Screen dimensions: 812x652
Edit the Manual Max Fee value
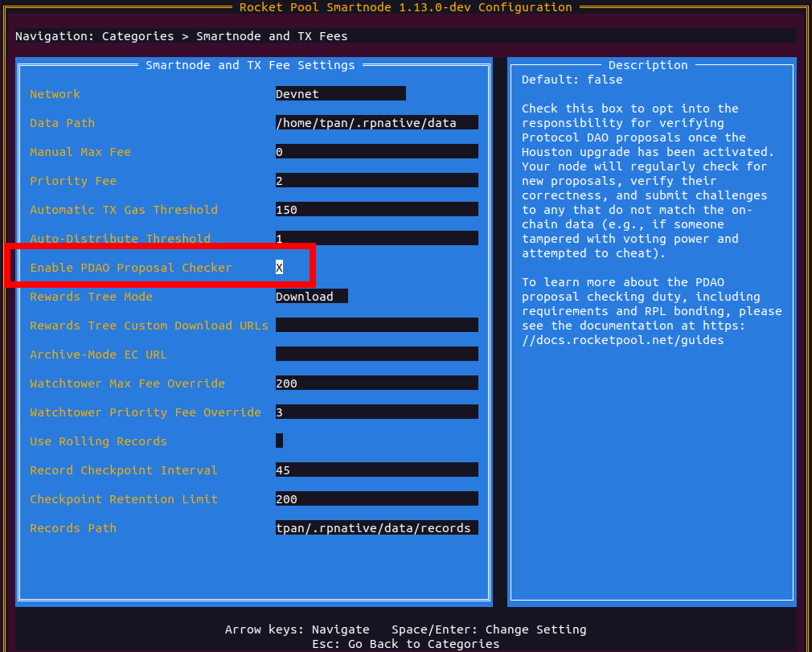376,152
